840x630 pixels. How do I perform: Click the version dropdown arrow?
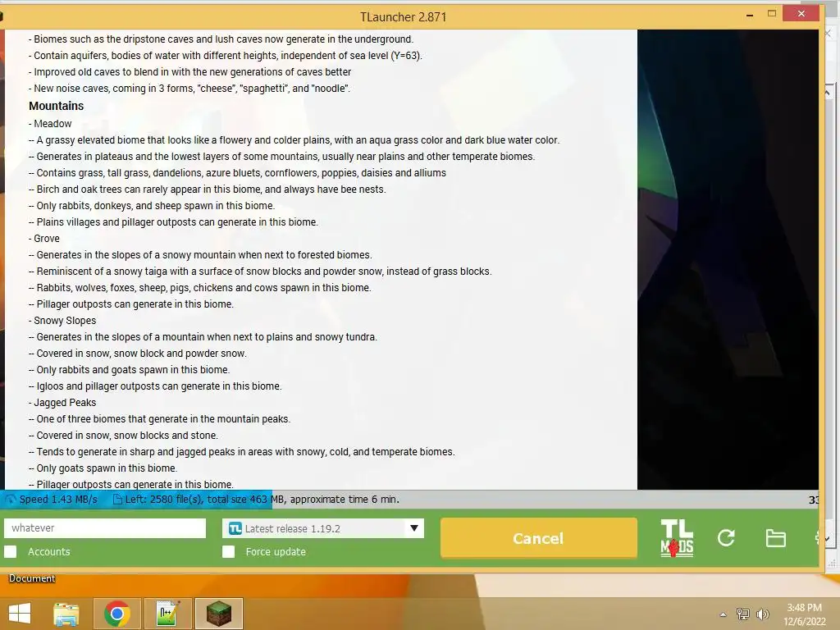414,528
